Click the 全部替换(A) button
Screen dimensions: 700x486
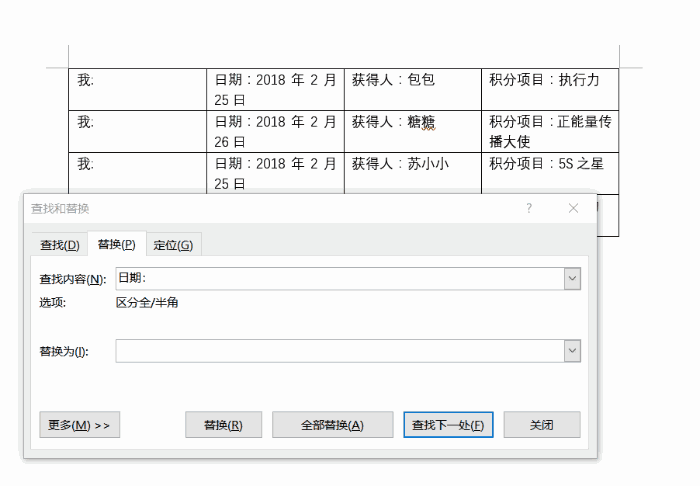tap(333, 425)
